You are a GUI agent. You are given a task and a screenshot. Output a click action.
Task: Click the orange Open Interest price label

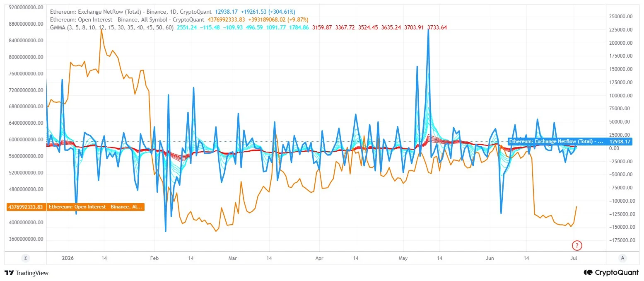pos(95,207)
